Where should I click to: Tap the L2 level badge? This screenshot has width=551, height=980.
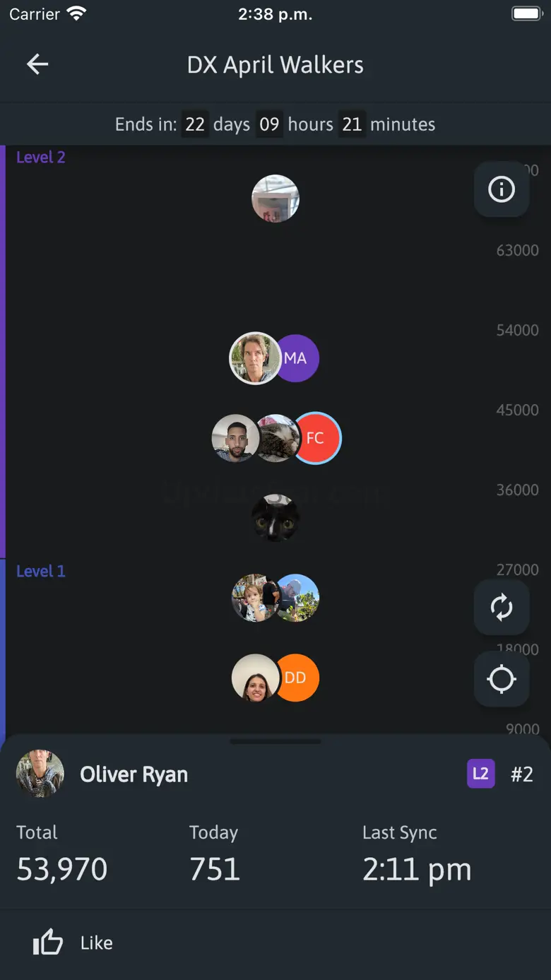coord(481,774)
